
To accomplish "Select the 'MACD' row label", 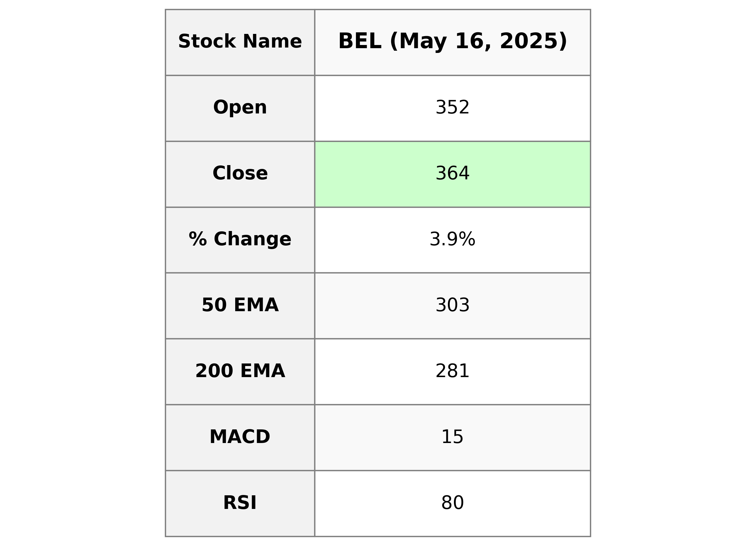I will click(240, 437).
